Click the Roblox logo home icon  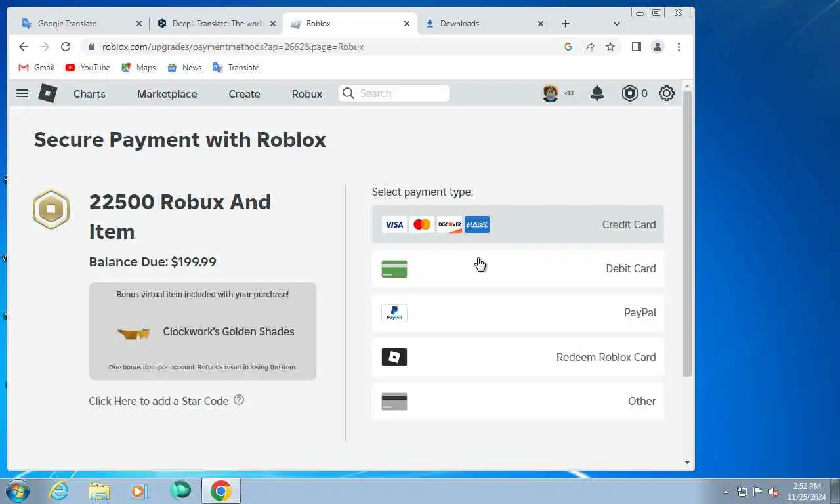tap(47, 93)
